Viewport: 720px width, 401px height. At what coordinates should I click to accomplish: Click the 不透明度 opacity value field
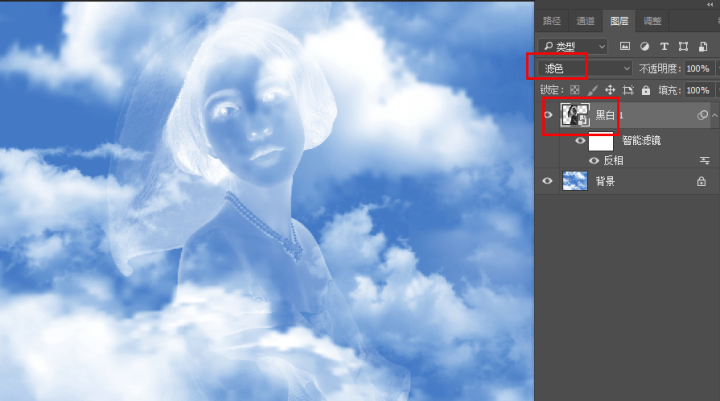(697, 68)
